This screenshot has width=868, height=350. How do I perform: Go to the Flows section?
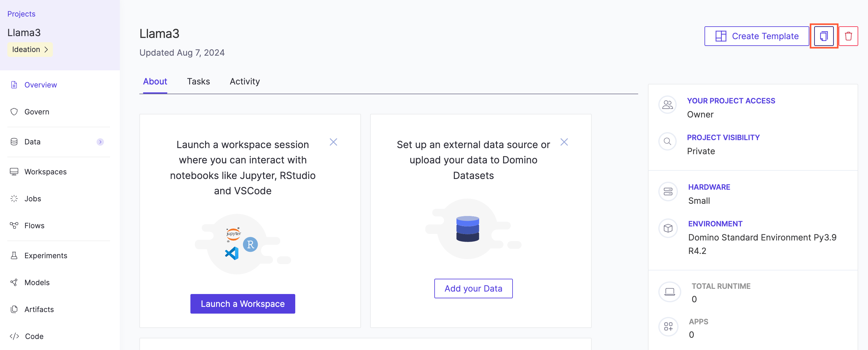(34, 225)
